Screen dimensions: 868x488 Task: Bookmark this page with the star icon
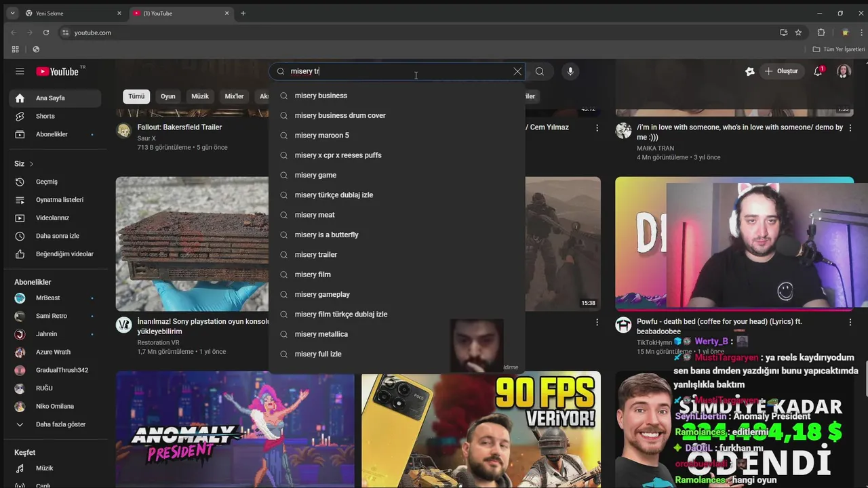click(x=798, y=33)
